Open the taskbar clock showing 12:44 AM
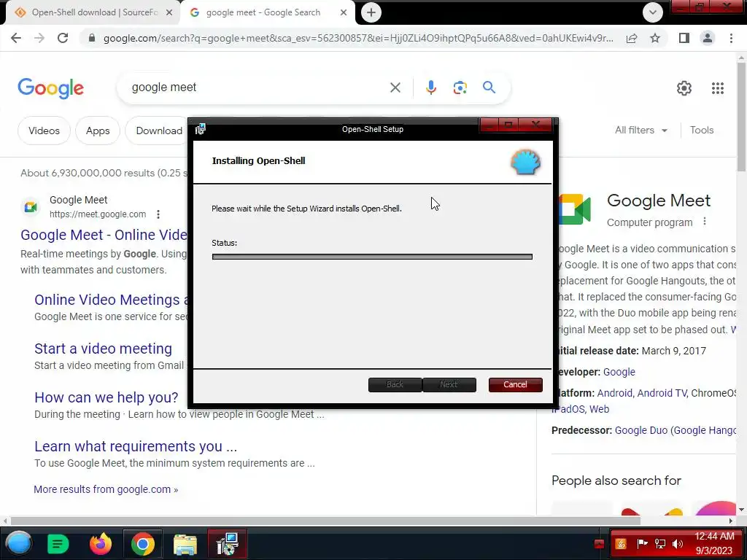Screen dimensions: 747x560 [x=714, y=543]
